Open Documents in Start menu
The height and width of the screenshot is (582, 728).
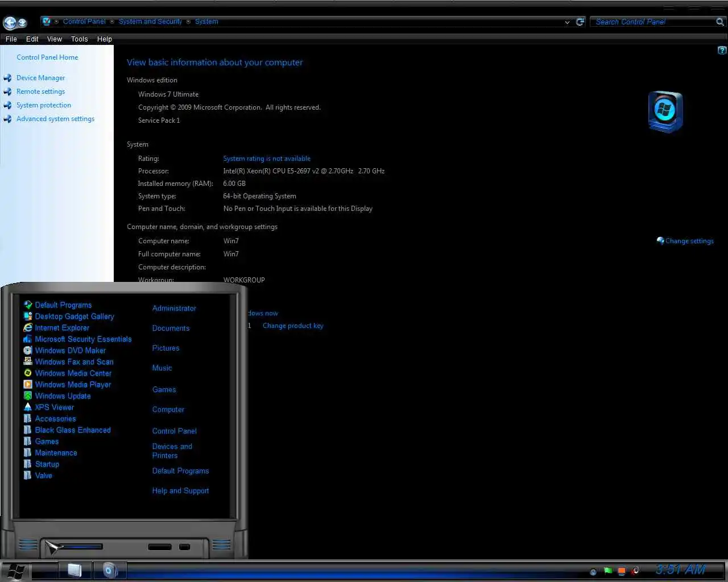(x=171, y=328)
